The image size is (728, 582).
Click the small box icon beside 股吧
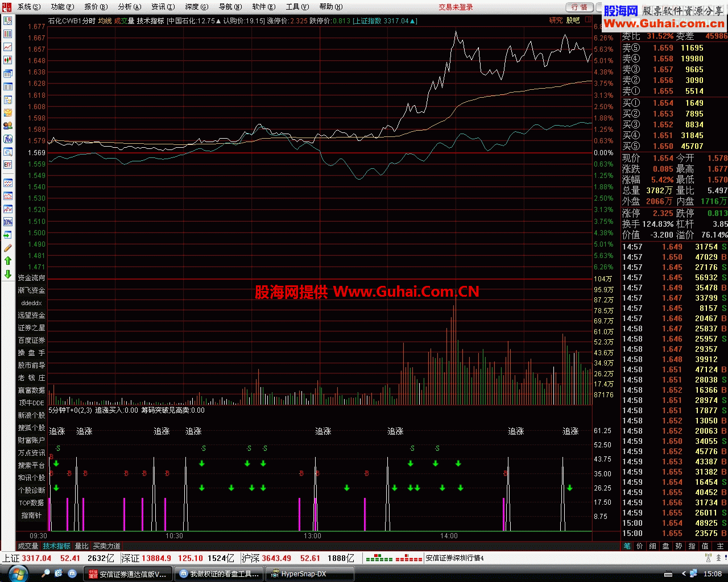click(x=588, y=20)
